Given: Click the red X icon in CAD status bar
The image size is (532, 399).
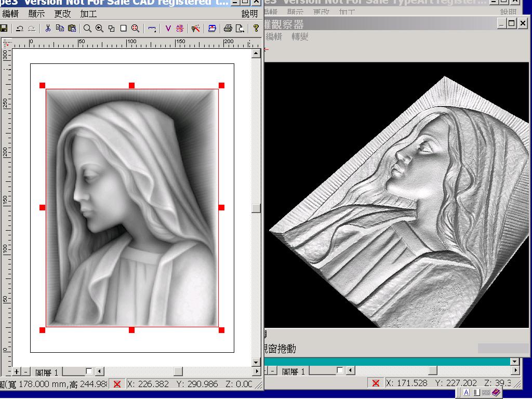Looking at the screenshot, I should click(x=117, y=384).
